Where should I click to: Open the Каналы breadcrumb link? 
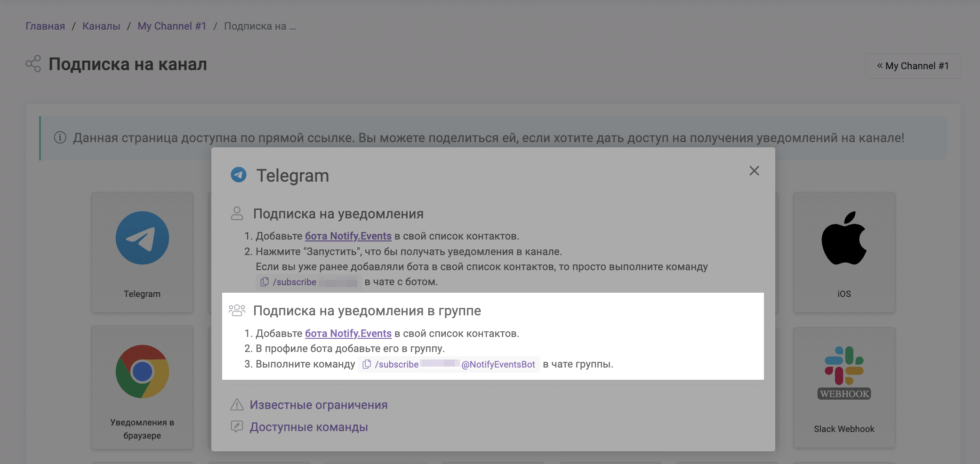[101, 26]
